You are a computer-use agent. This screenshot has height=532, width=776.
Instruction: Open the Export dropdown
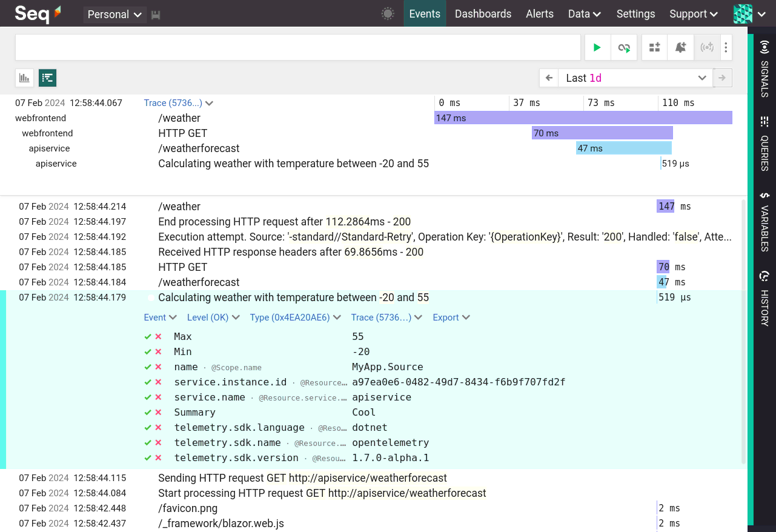pyautogui.click(x=451, y=318)
